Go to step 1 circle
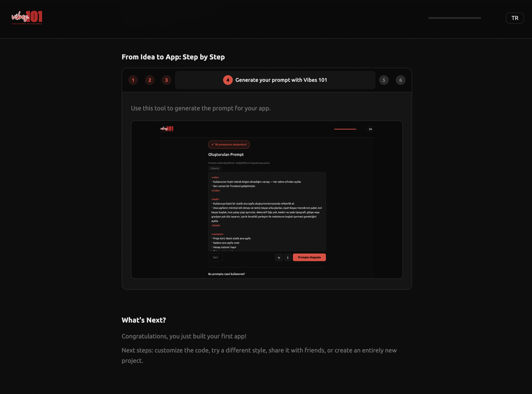 [133, 80]
